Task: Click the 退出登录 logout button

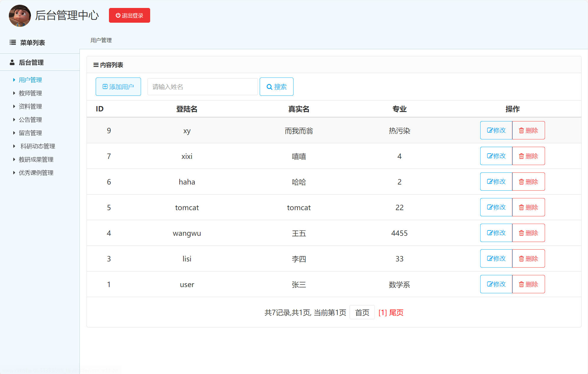Action: (x=130, y=15)
